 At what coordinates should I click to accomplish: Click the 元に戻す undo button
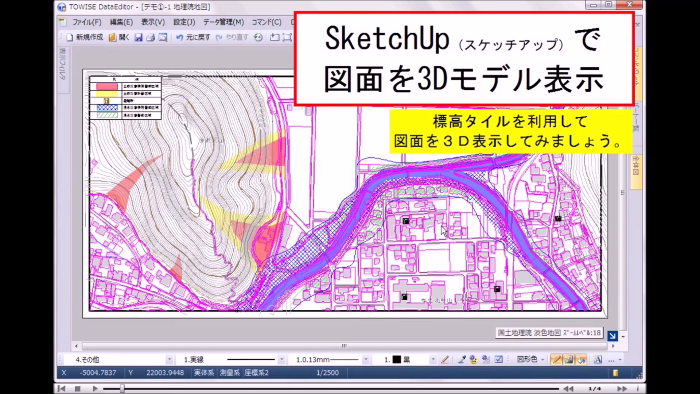pyautogui.click(x=193, y=37)
